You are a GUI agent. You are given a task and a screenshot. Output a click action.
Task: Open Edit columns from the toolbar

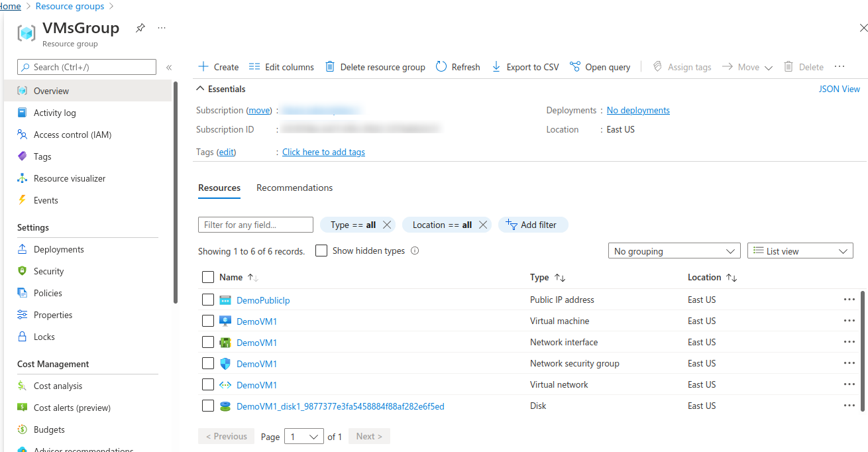[x=281, y=66]
